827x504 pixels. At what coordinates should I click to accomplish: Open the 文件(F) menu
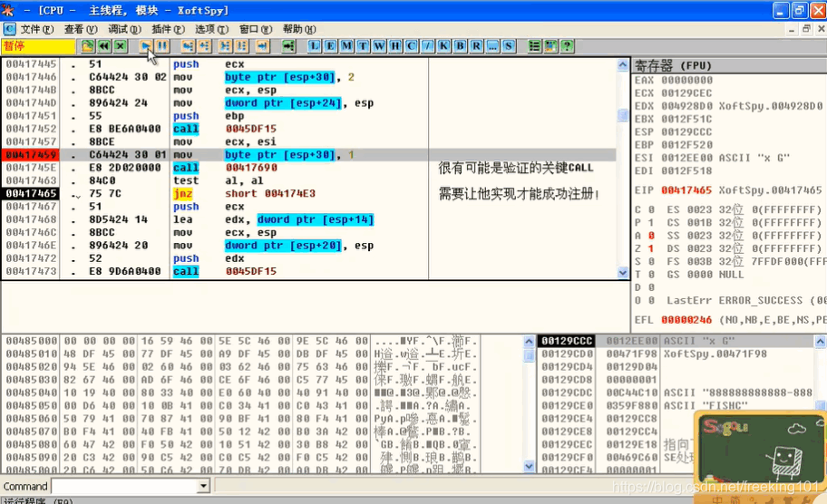[x=37, y=29]
